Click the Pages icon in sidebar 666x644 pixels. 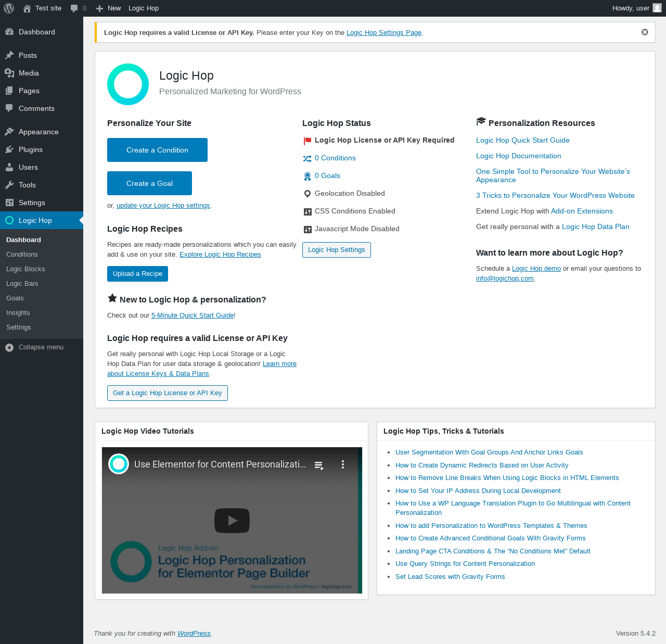[x=9, y=91]
